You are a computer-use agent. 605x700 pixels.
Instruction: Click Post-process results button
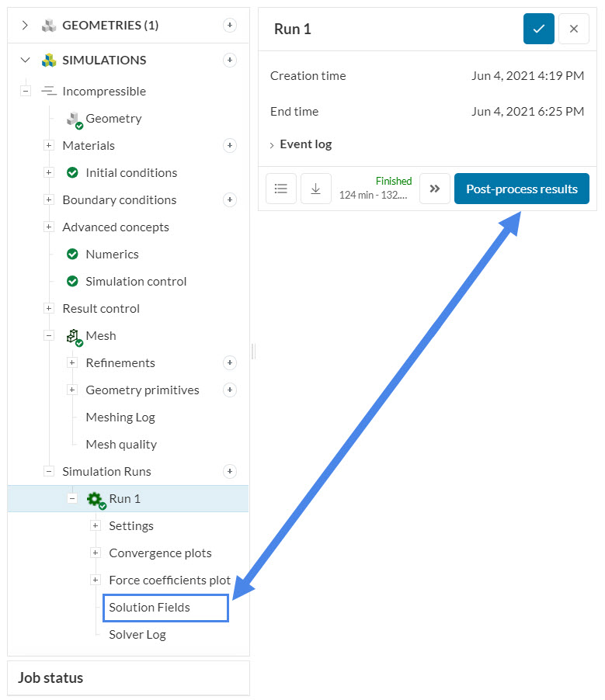tap(521, 189)
